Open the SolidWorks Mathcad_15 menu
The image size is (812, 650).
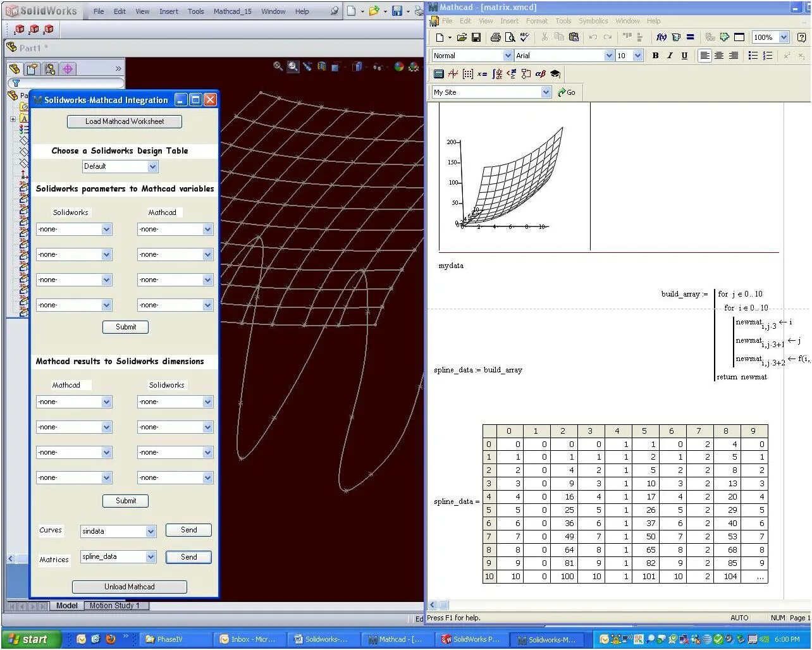click(232, 11)
